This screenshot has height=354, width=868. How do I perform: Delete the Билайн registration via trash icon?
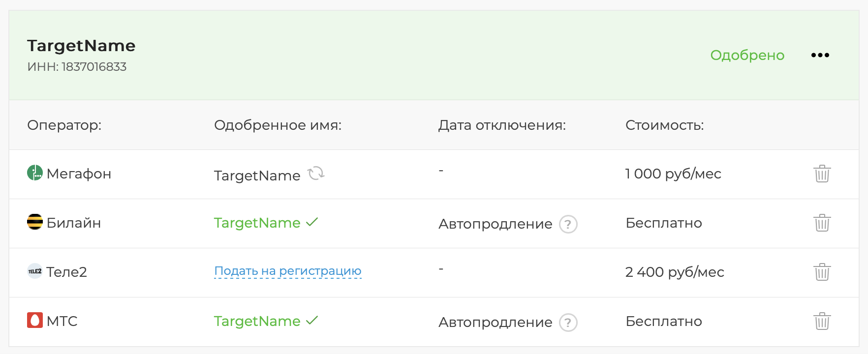821,223
